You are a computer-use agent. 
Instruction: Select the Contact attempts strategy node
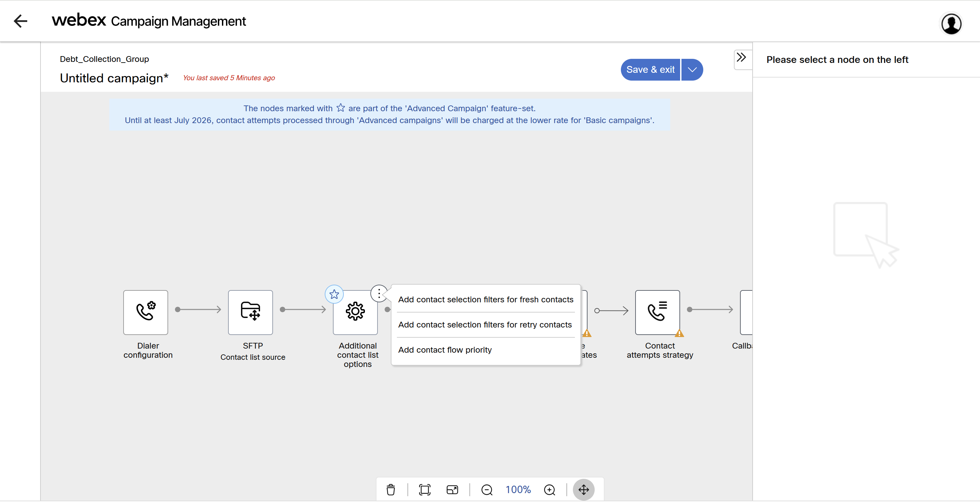[x=657, y=312]
